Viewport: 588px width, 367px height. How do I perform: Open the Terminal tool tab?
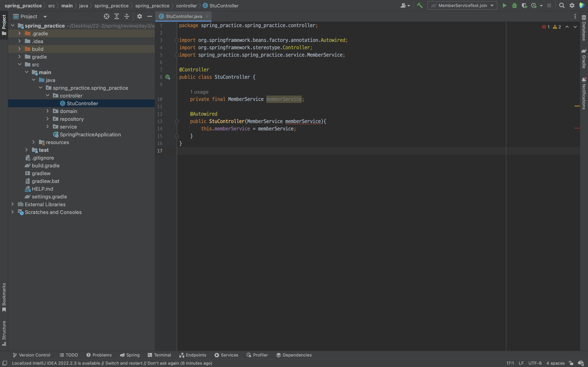(159, 355)
